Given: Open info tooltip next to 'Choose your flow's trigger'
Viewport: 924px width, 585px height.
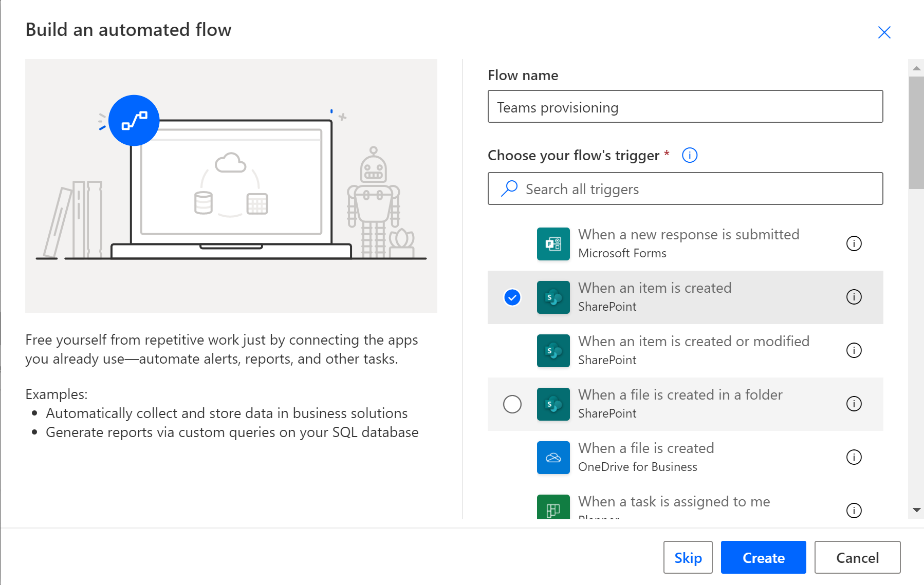Looking at the screenshot, I should 689,155.
